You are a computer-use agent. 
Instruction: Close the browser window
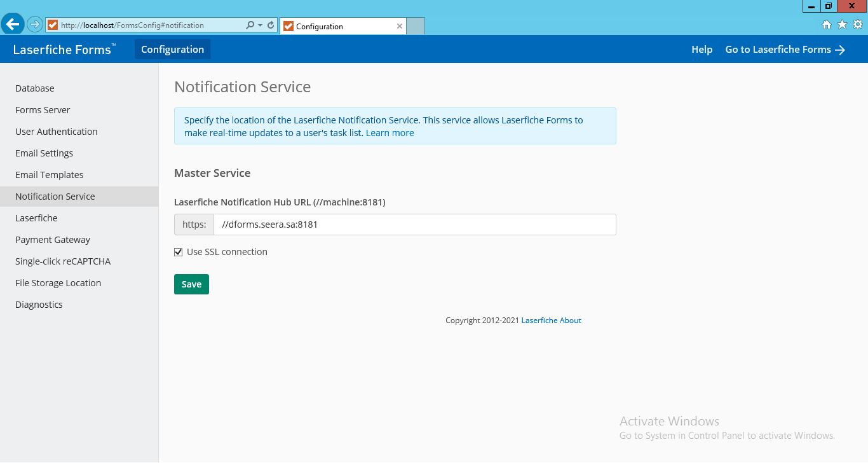pyautogui.click(x=852, y=6)
